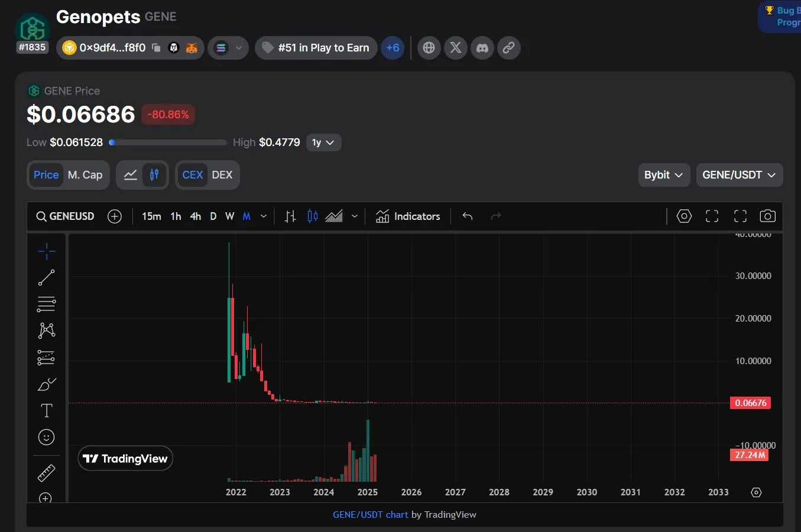The image size is (801, 532).
Task: Open the 1y price range dropdown
Action: pyautogui.click(x=323, y=142)
